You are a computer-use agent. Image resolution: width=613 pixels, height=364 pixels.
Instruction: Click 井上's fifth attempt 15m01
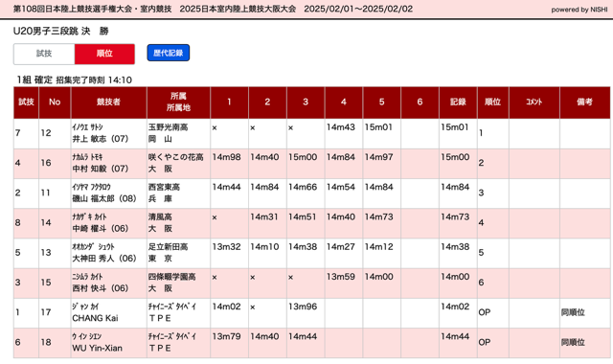378,127
